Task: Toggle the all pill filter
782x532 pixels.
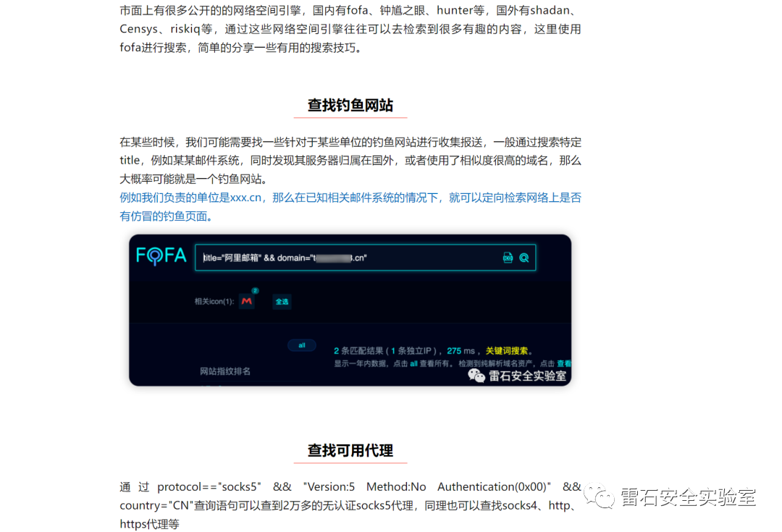Action: click(302, 345)
